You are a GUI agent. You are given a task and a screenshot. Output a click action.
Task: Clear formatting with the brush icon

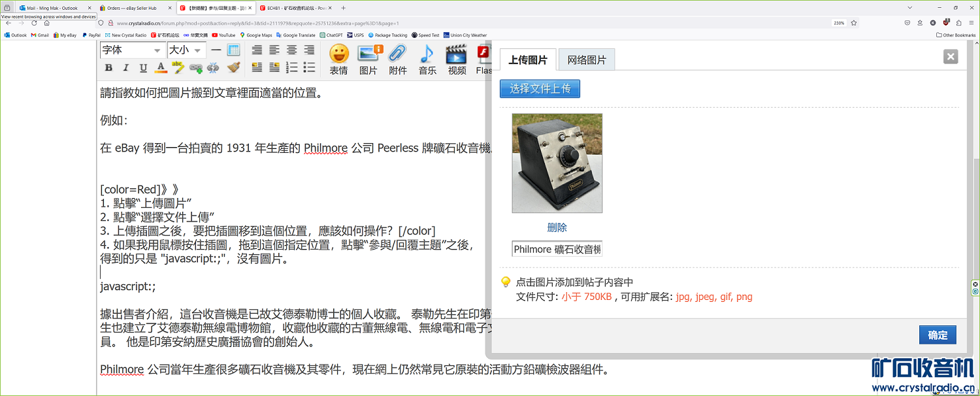coord(234,68)
